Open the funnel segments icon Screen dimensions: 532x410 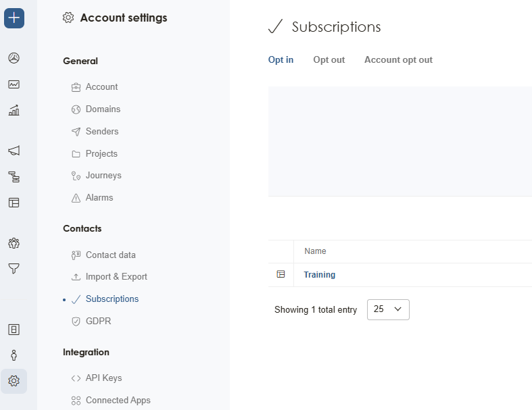pos(14,269)
